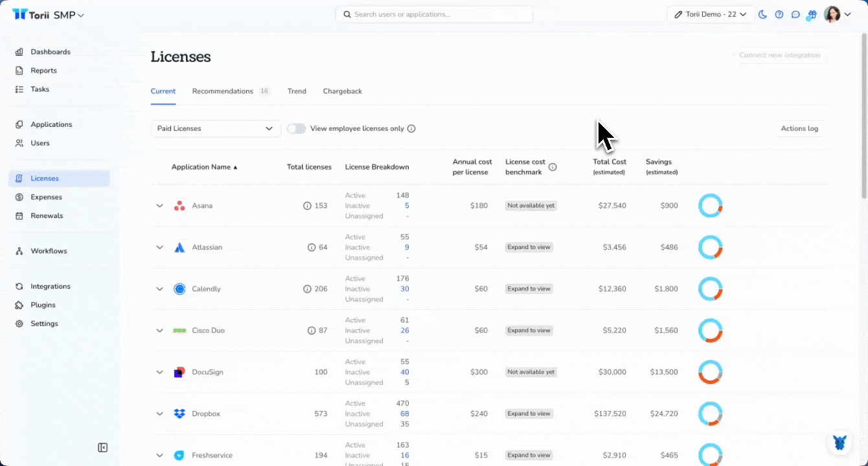This screenshot has height=466, width=868.
Task: Open Calendly's 30 inactive licenses link
Action: point(404,289)
